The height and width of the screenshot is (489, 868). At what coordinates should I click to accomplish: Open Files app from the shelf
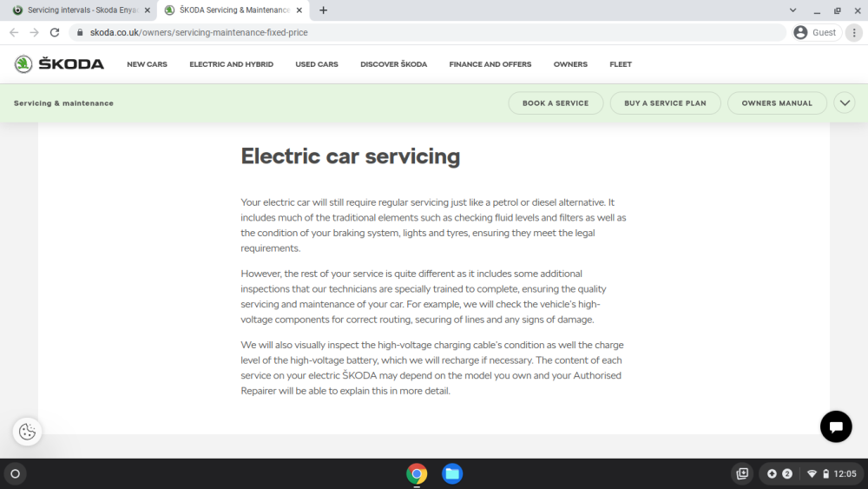coord(452,474)
